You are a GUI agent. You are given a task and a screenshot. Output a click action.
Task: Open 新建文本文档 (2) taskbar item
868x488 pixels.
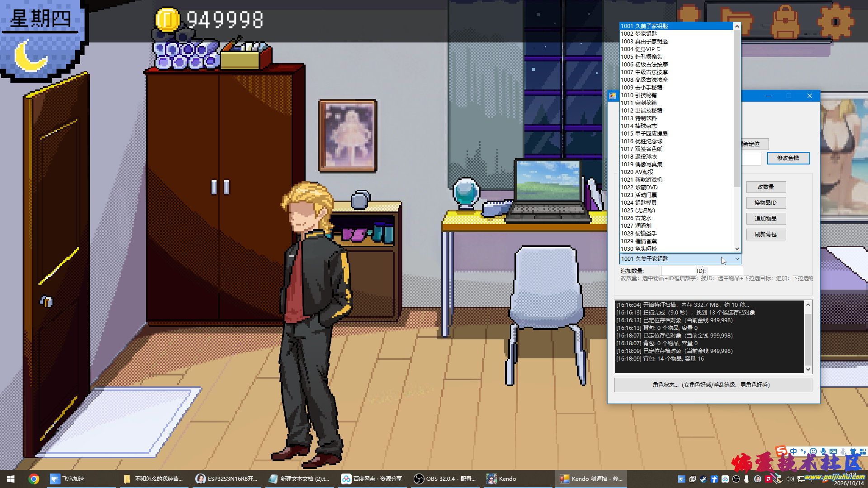tap(299, 479)
